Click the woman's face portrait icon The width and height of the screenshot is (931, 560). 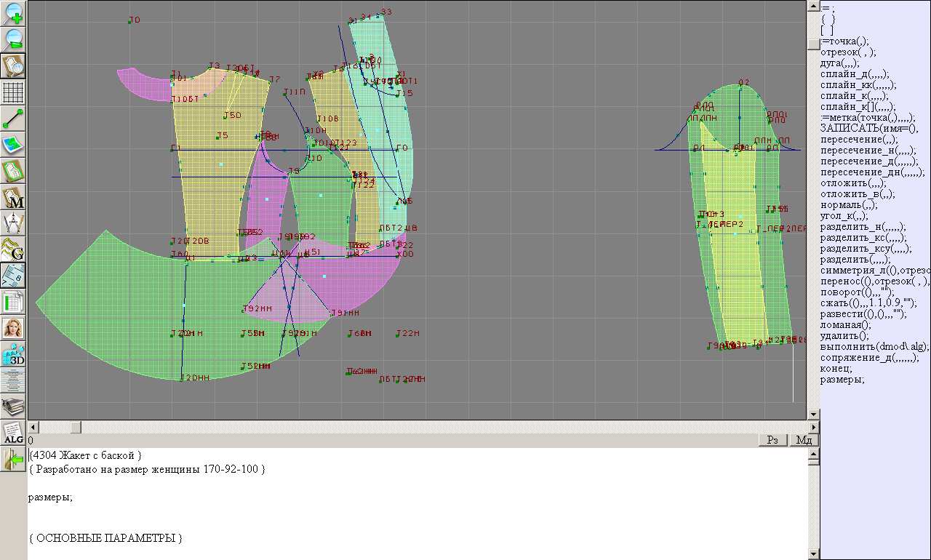13,328
